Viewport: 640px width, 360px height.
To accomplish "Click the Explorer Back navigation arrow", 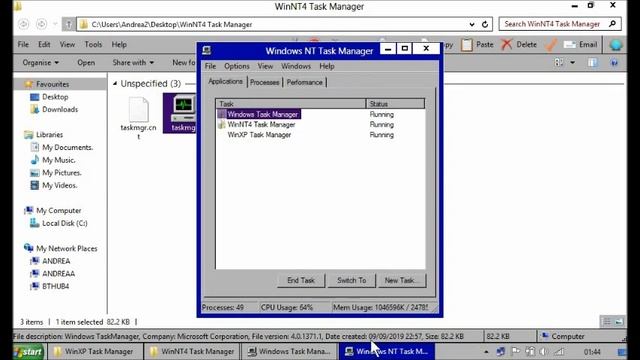I will 24,24.
